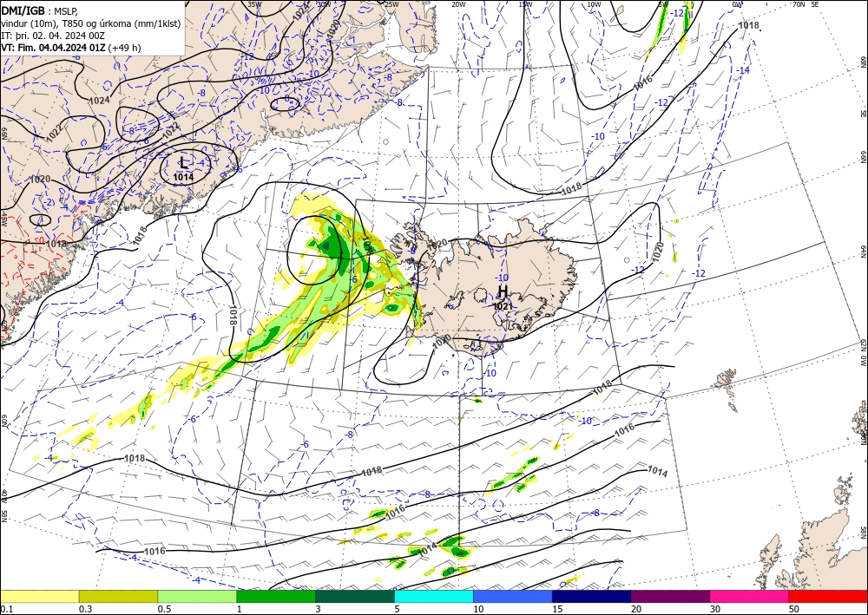Viewport: 868px width, 615px height.
Task: Select the green 1–3 mm legend swatch
Action: coord(276,596)
